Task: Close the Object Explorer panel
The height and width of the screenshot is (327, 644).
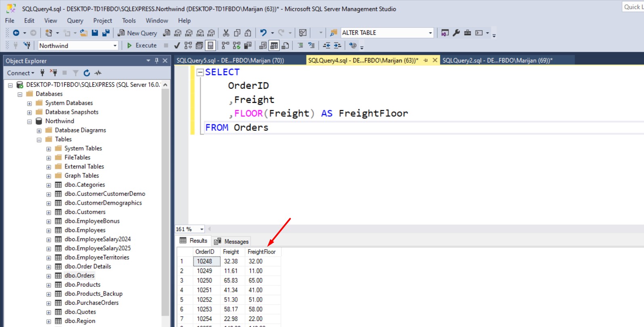Action: click(165, 61)
